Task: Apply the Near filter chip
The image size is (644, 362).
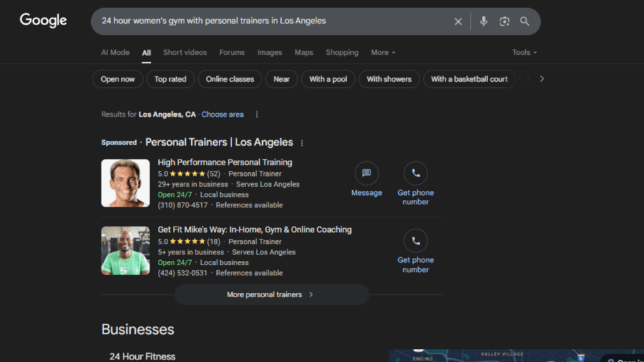Action: coord(281,79)
